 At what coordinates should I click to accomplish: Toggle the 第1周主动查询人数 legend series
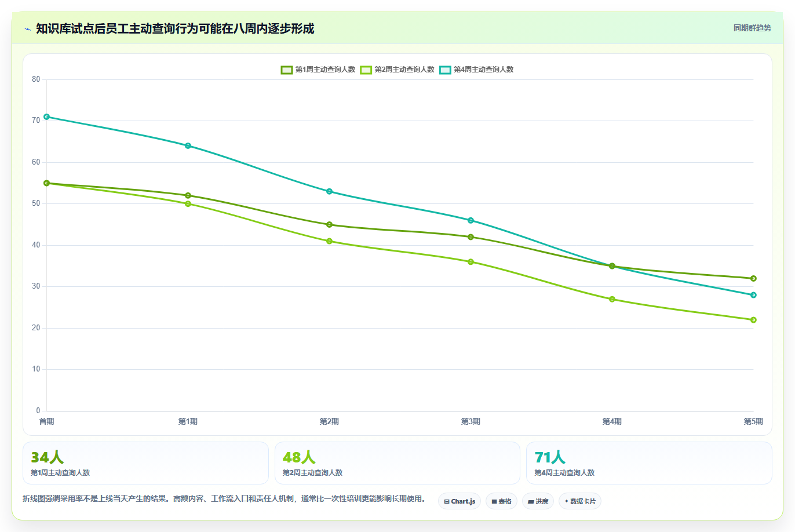coord(318,70)
